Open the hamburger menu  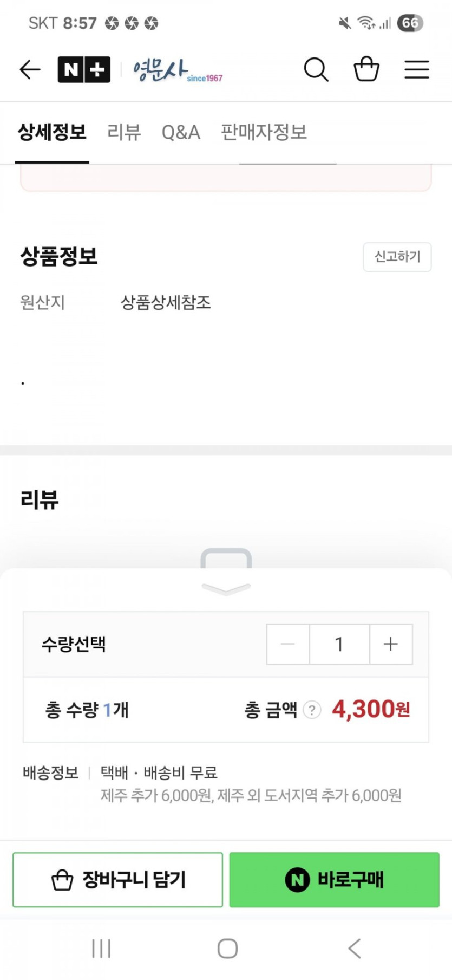coord(417,69)
